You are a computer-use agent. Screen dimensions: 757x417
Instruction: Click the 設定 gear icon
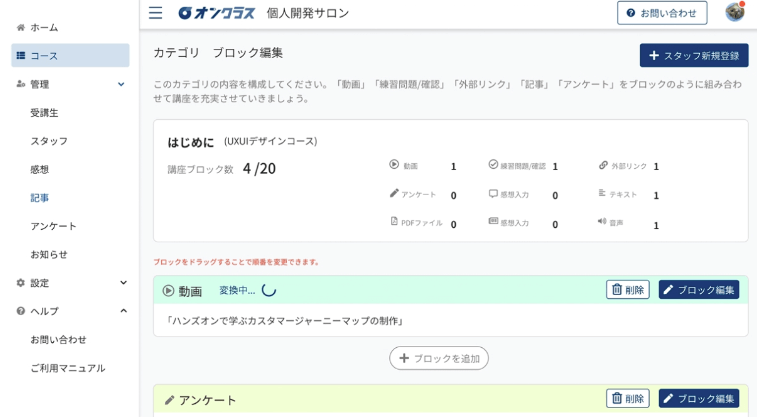(x=21, y=283)
